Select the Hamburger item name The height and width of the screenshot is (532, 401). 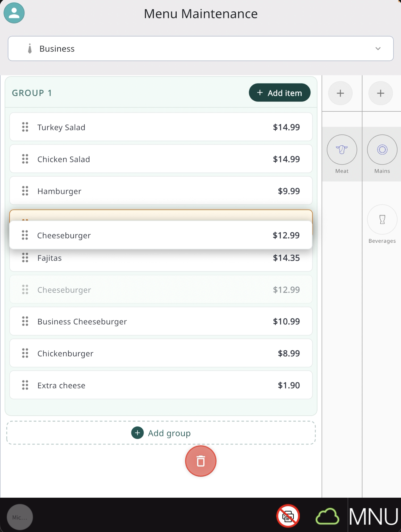pos(59,191)
